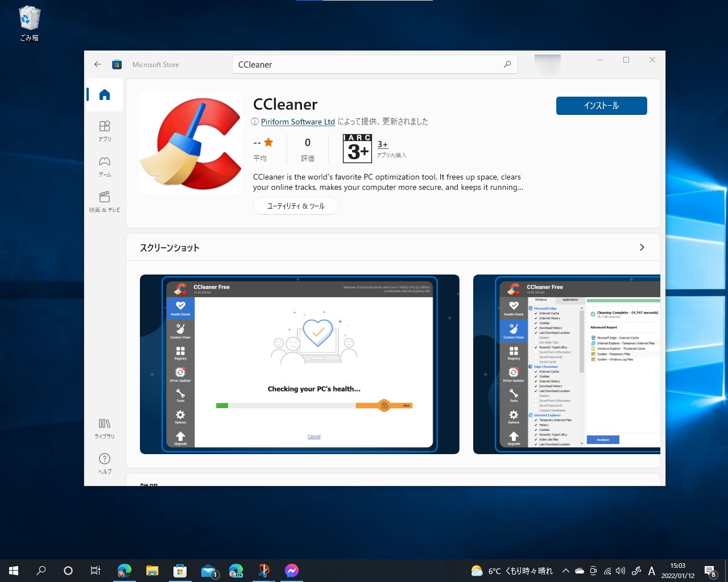Switch to the アプリ section
Image resolution: width=728 pixels, height=582 pixels.
click(x=105, y=131)
